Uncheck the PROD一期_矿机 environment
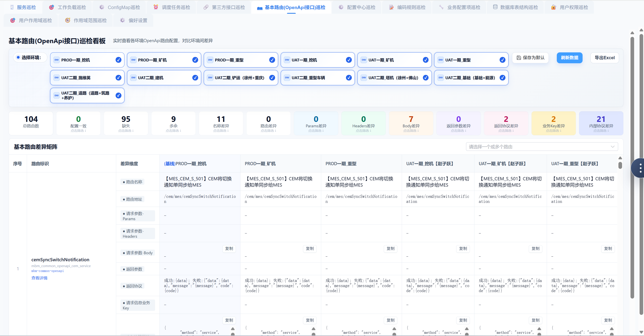The height and width of the screenshot is (336, 644). click(195, 60)
